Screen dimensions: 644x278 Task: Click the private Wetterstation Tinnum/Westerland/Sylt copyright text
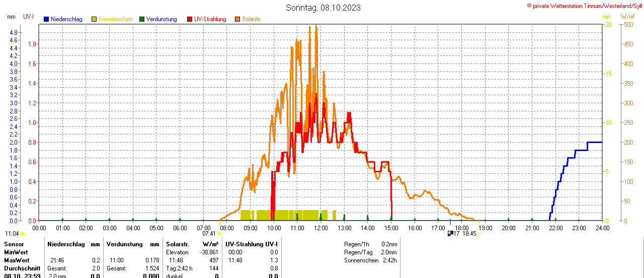click(x=585, y=6)
